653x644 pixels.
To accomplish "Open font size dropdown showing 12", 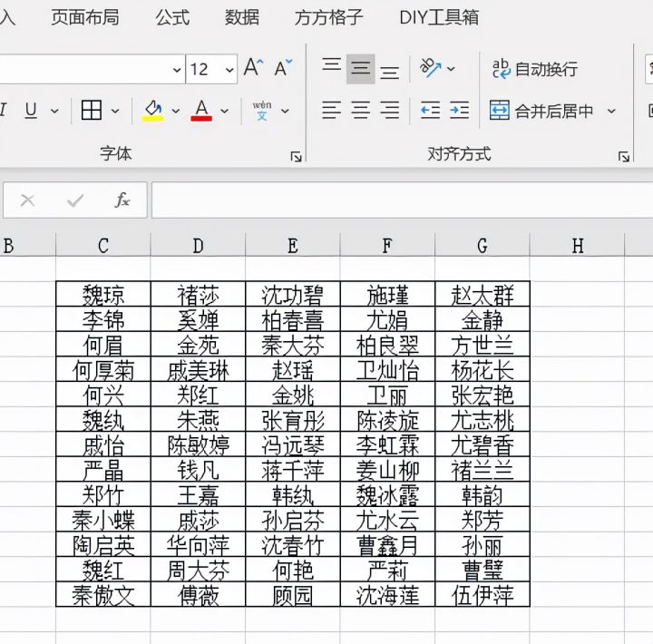I will point(229,70).
